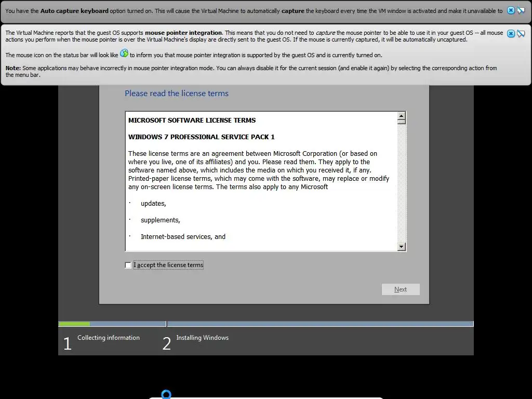The image size is (532, 399).
Task: Click the 'Internet-based services, and' bullet
Action: tap(183, 237)
